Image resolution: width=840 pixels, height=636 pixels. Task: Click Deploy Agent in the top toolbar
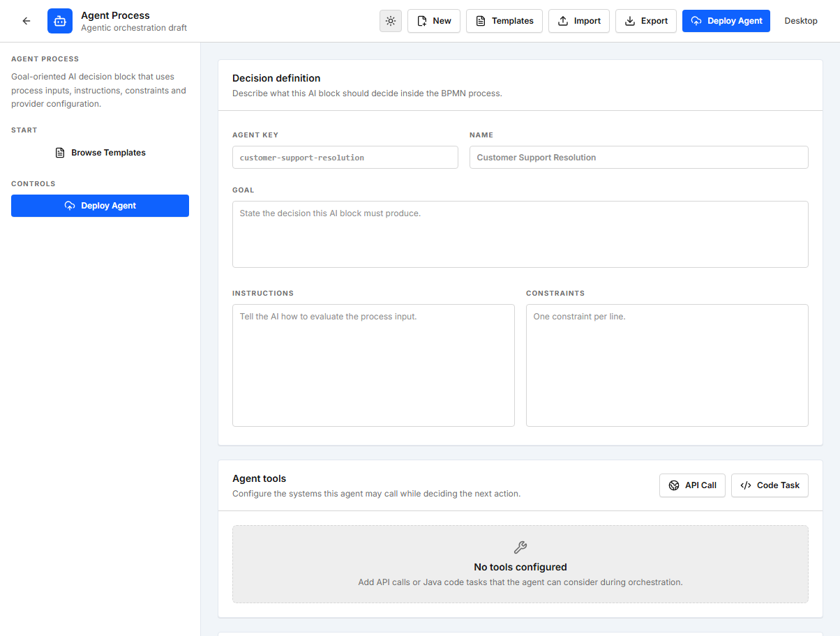(x=726, y=21)
